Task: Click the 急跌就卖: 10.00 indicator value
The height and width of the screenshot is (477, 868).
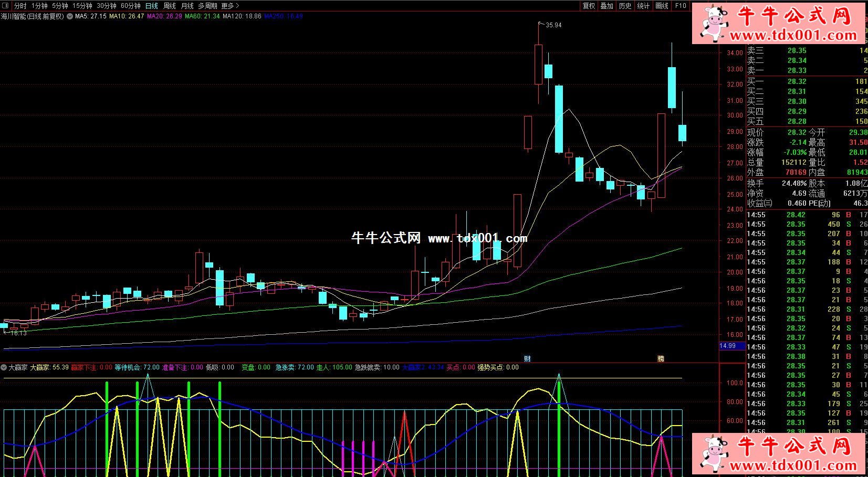Action: pos(377,367)
